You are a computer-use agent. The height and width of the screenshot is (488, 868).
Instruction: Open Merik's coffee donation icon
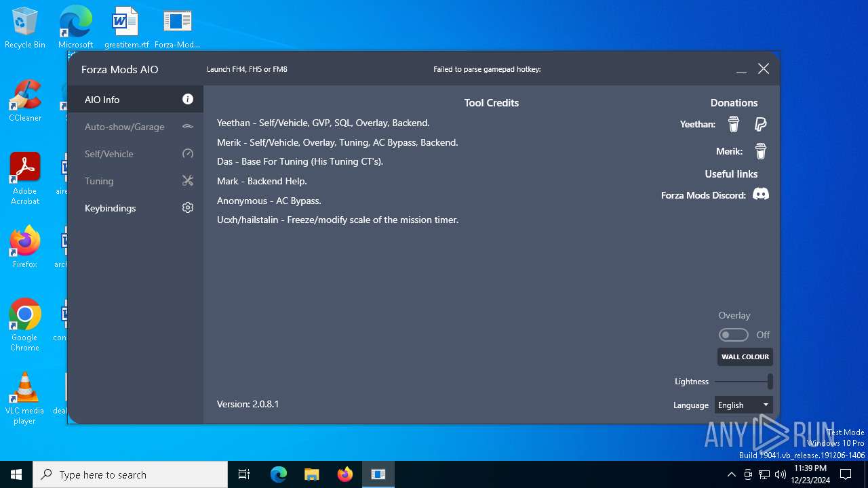pyautogui.click(x=761, y=151)
